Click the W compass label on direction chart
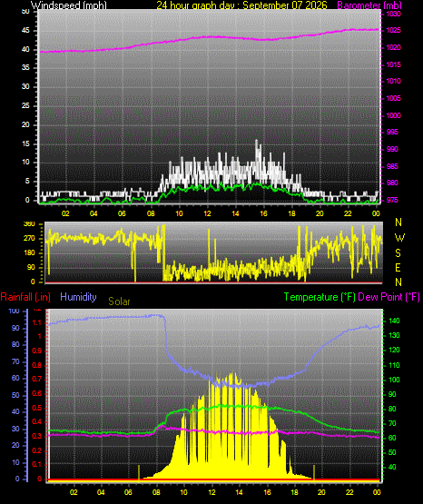Viewport: 423px width, 504px height. point(399,238)
